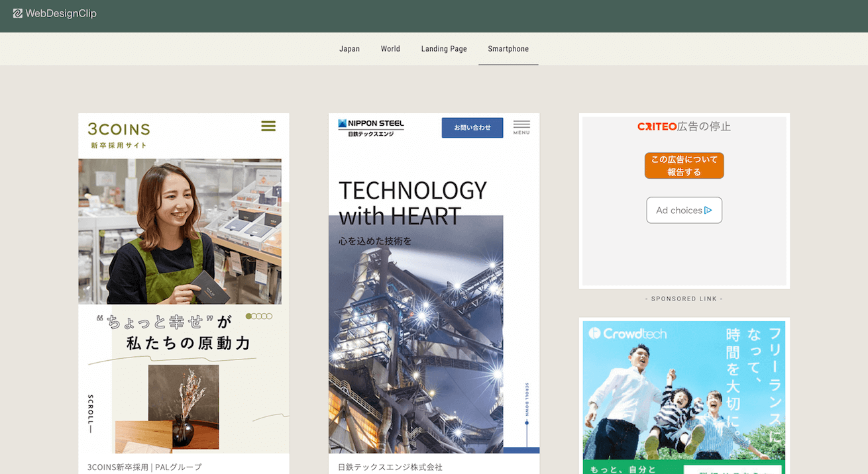
Task: Click the Crowdtech logo in the ad
Action: click(627, 334)
